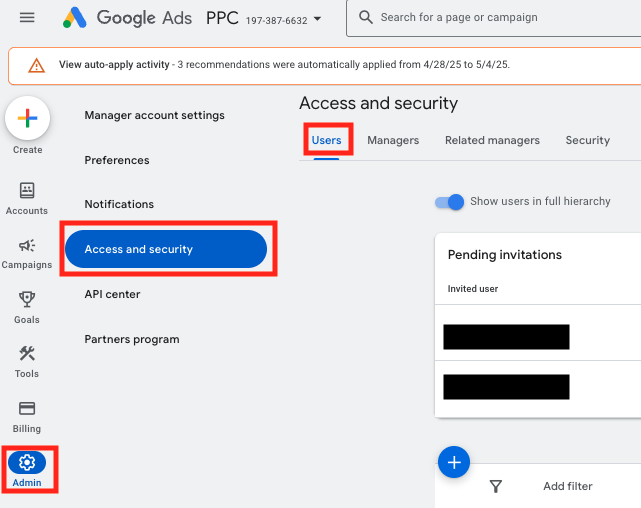This screenshot has width=641, height=508.
Task: Click the Create plus button
Action: (27, 118)
